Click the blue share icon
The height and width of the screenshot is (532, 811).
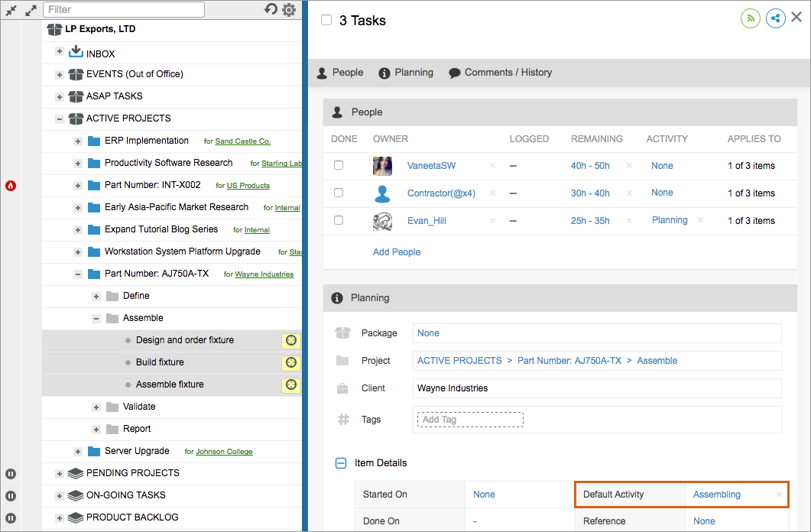pos(775,18)
